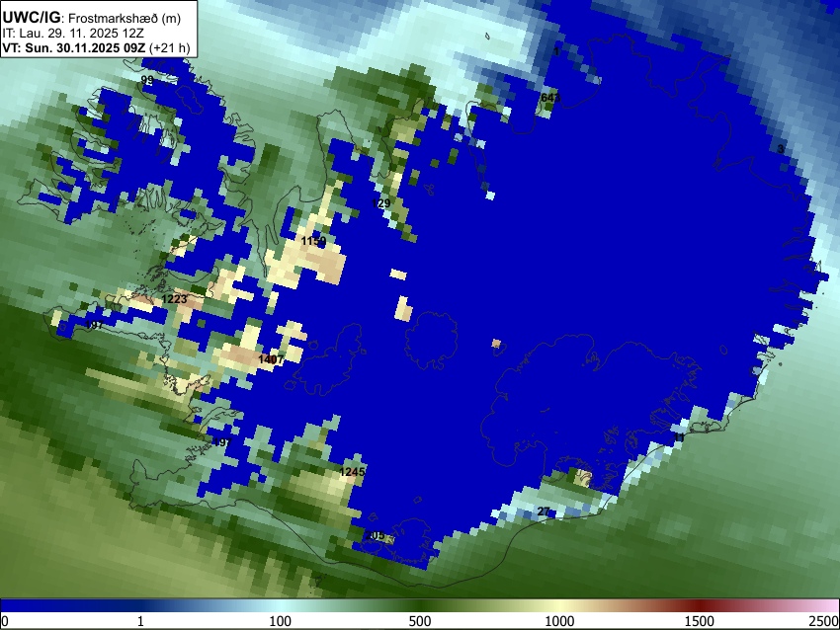The image size is (840, 630).
Task: Click the 'IT: Lau. 29. 11. 2025 12Z' line
Action: pyautogui.click(x=73, y=34)
